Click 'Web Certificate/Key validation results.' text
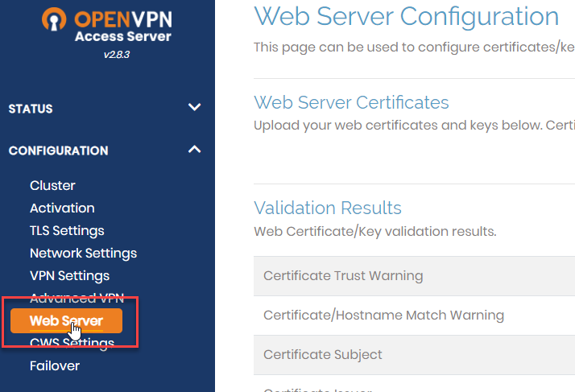The width and height of the screenshot is (575, 392). tap(374, 232)
